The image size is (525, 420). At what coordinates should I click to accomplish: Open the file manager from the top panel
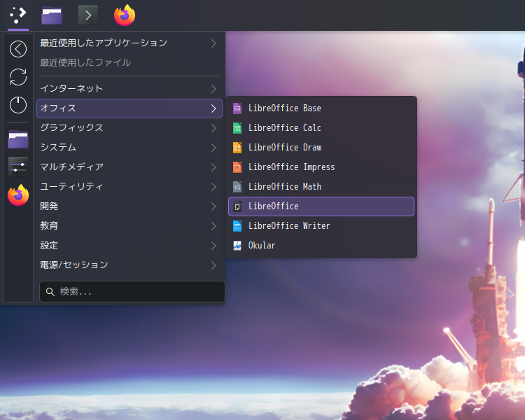click(52, 15)
